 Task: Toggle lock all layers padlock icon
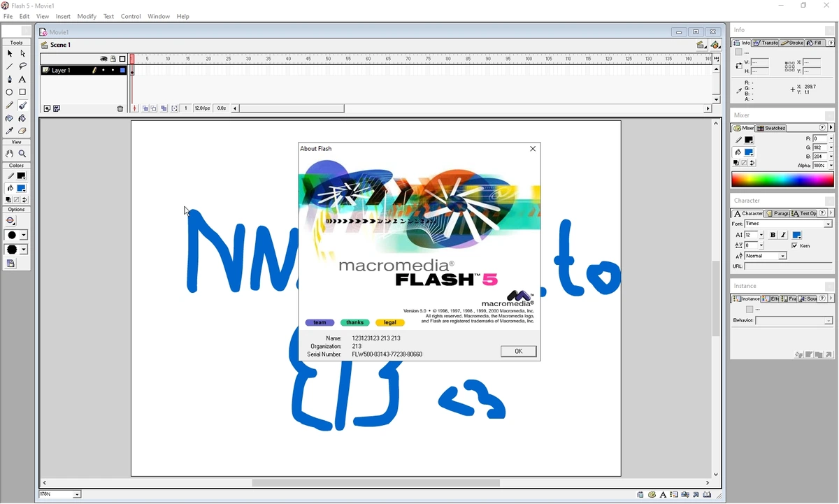(x=113, y=59)
